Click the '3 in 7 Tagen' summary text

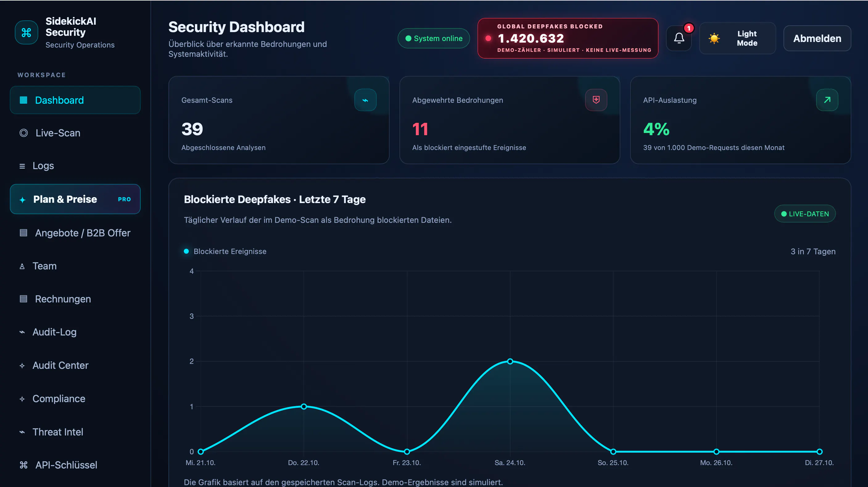(x=813, y=252)
